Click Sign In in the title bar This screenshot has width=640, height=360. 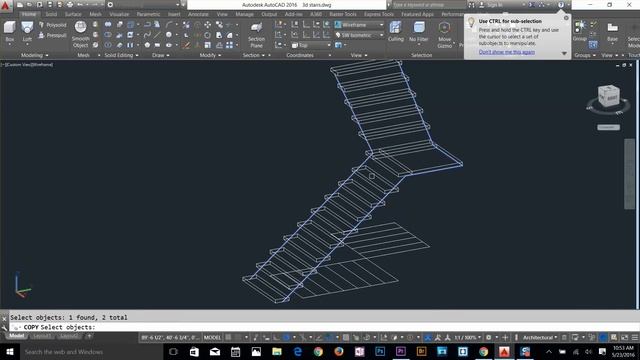(x=491, y=5)
